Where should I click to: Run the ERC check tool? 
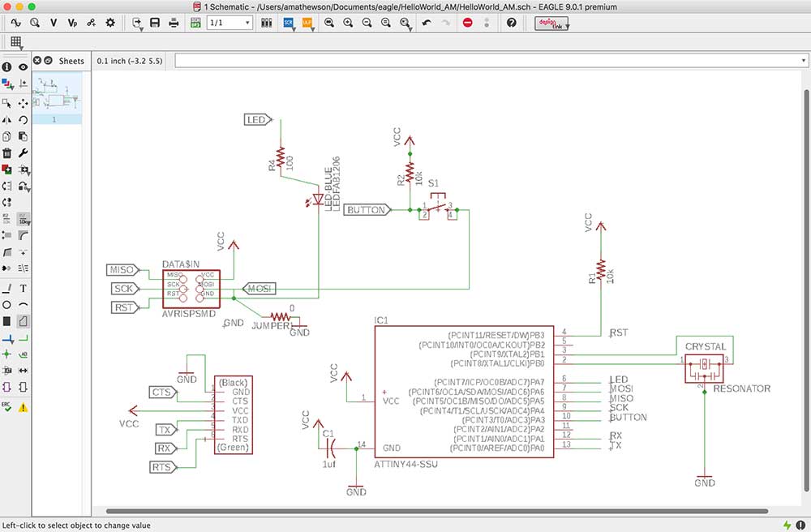(x=7, y=406)
